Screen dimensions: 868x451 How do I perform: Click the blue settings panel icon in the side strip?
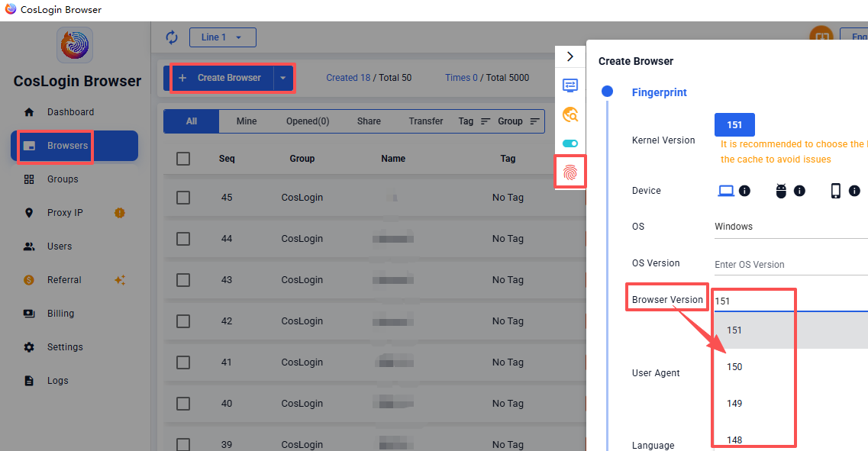tap(570, 85)
